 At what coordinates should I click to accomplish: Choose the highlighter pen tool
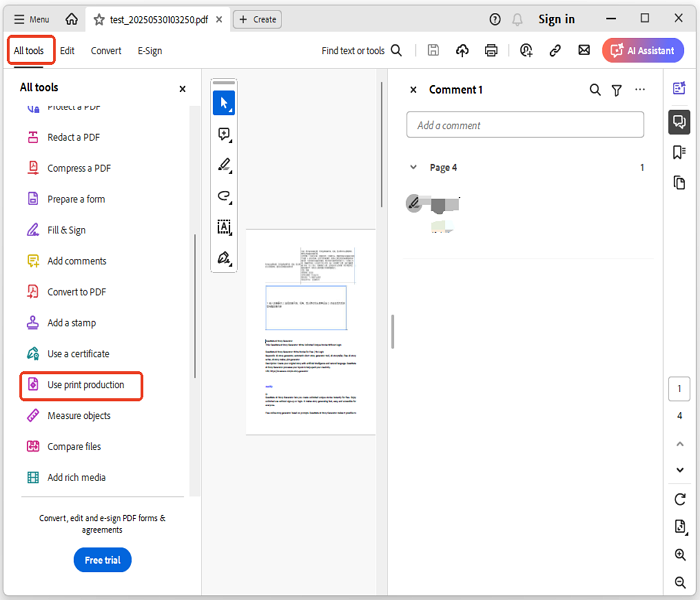pos(224,165)
